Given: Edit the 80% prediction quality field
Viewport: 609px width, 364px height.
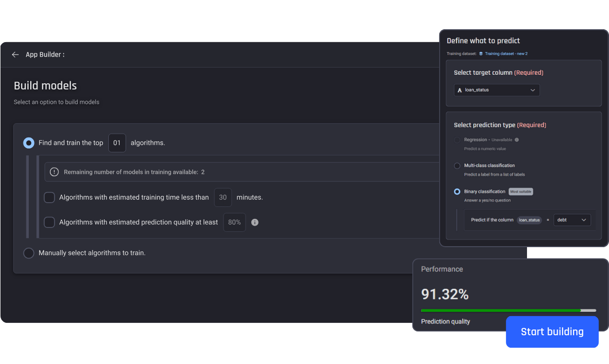Looking at the screenshot, I should point(234,222).
